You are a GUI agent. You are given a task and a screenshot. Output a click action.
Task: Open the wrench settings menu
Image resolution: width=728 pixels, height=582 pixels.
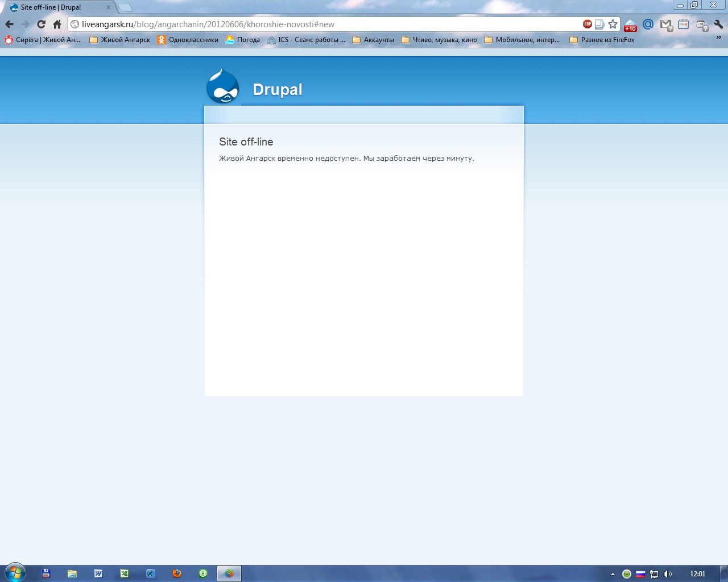point(718,24)
